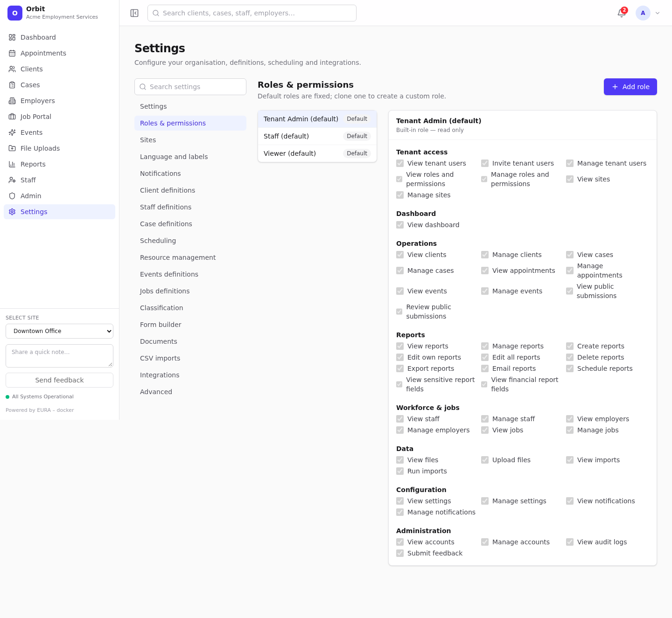Click the user avatar A

pyautogui.click(x=643, y=13)
